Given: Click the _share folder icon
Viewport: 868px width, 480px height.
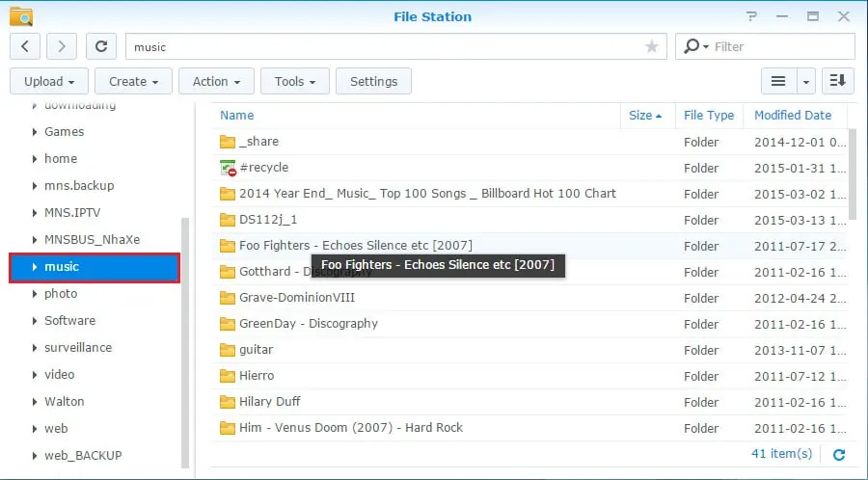Looking at the screenshot, I should pyautogui.click(x=227, y=142).
